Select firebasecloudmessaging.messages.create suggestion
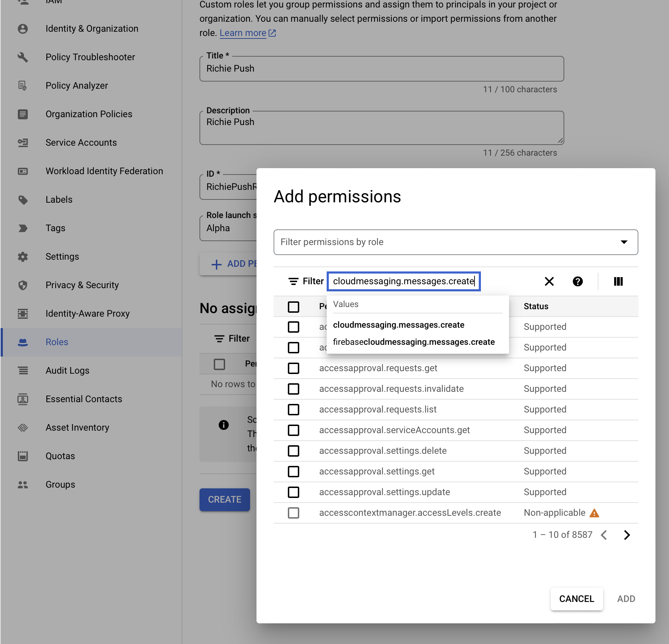This screenshot has height=644, width=669. click(414, 342)
